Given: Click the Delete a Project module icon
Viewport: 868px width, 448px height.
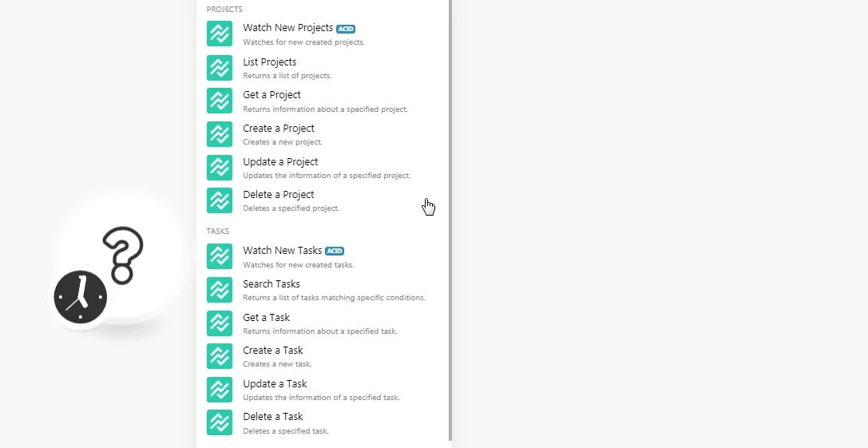Looking at the screenshot, I should [220, 200].
